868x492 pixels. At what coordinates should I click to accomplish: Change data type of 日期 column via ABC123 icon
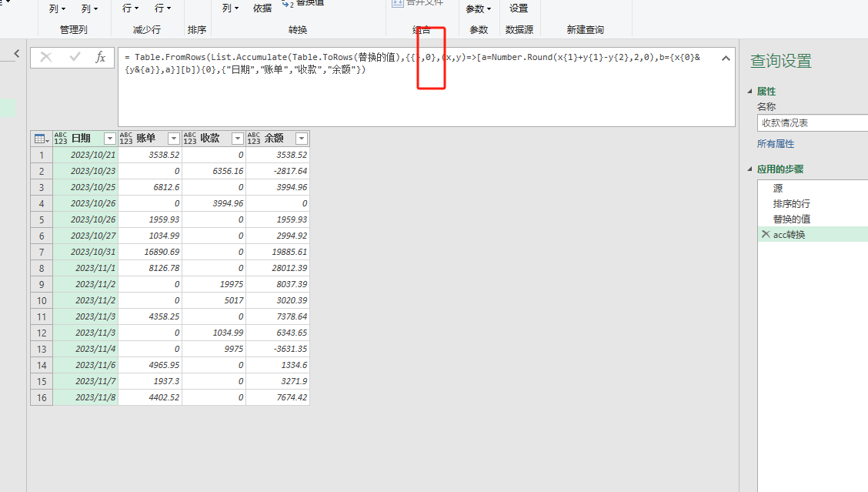[60, 139]
